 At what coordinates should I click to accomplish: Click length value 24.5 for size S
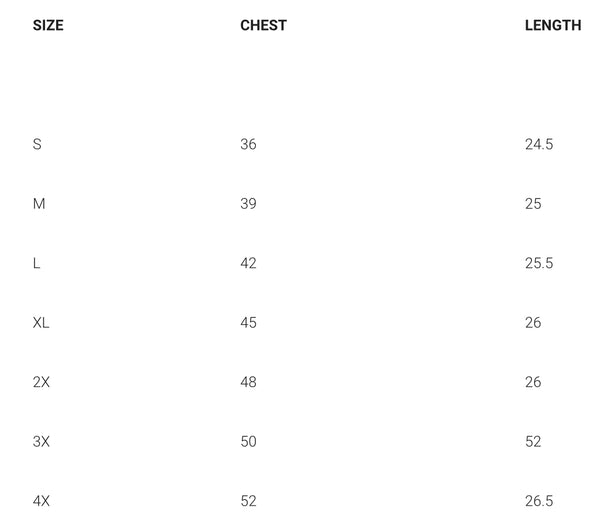pyautogui.click(x=539, y=144)
